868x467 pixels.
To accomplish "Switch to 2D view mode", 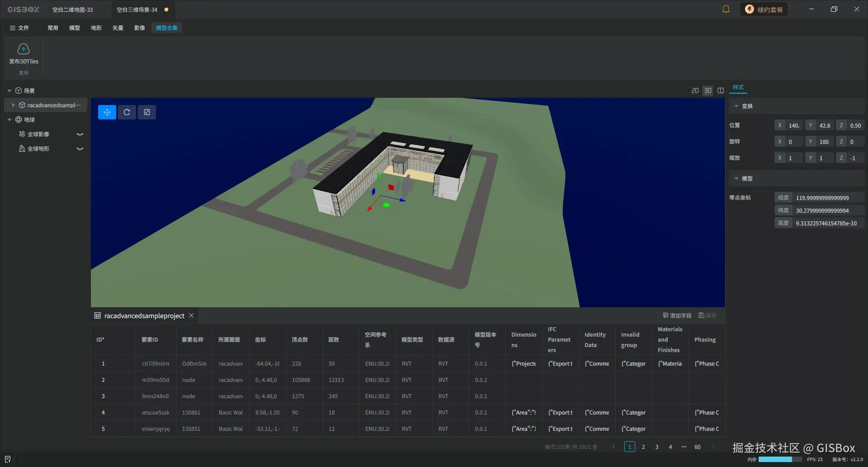I will pos(695,91).
